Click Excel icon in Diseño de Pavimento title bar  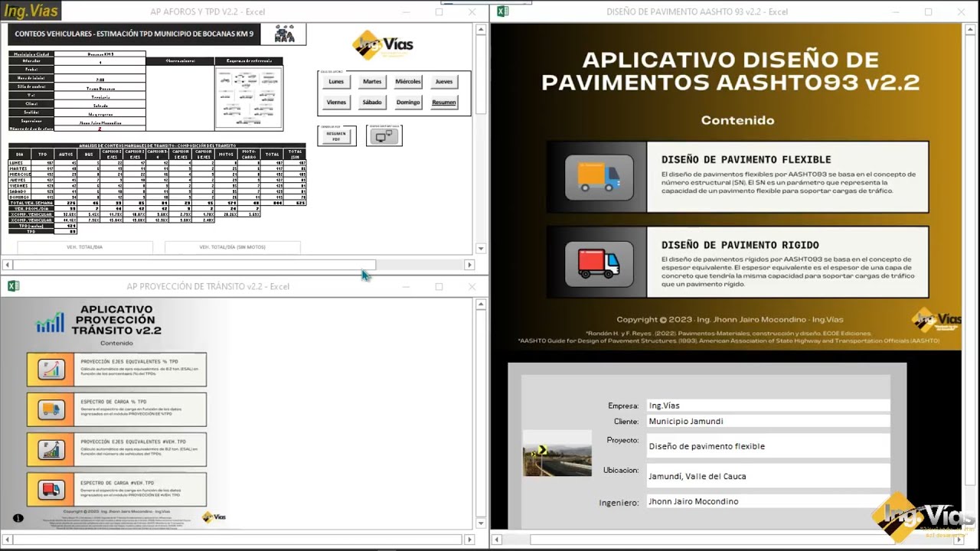coord(503,11)
